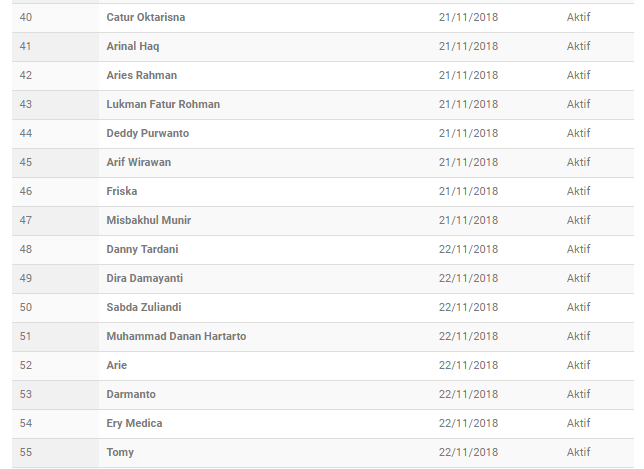Select the date cell for Misbakhul Munir

click(468, 221)
